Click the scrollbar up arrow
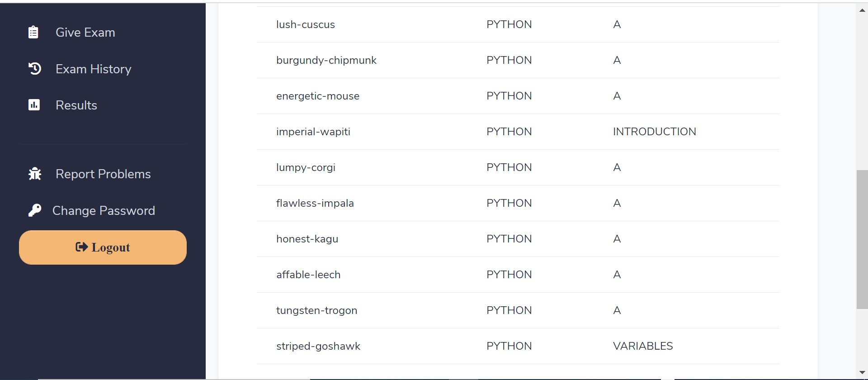 tap(862, 10)
